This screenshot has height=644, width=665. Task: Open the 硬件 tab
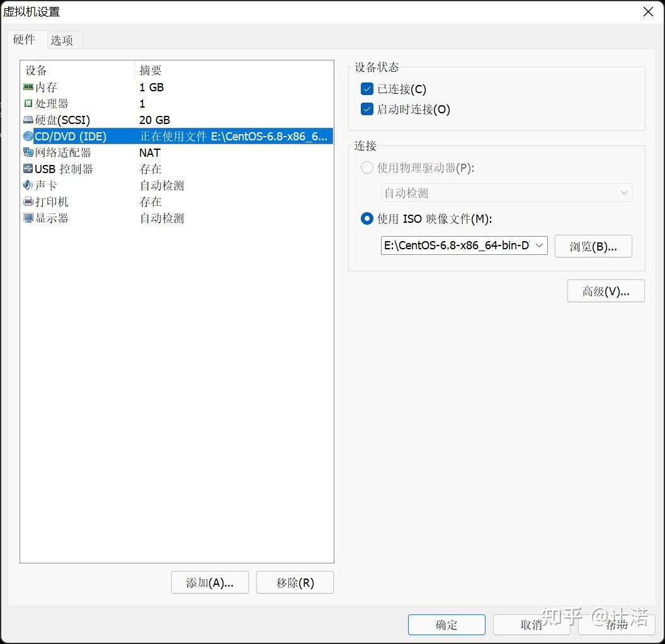coord(25,40)
